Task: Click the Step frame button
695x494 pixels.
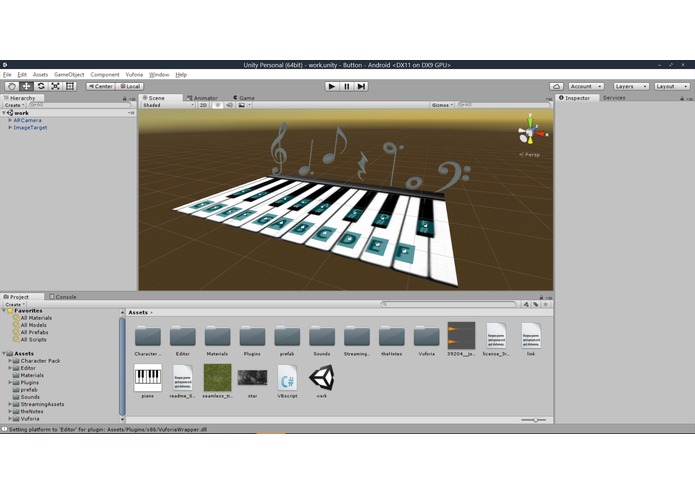Action: click(361, 86)
